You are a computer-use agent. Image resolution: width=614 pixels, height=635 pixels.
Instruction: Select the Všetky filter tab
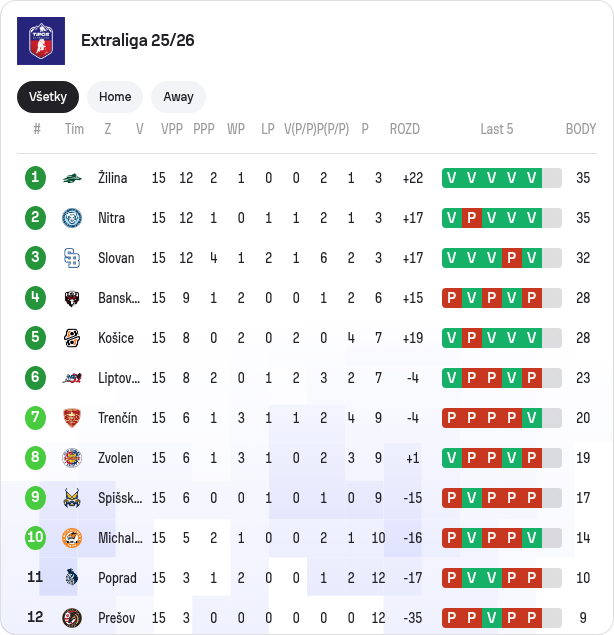[x=47, y=97]
